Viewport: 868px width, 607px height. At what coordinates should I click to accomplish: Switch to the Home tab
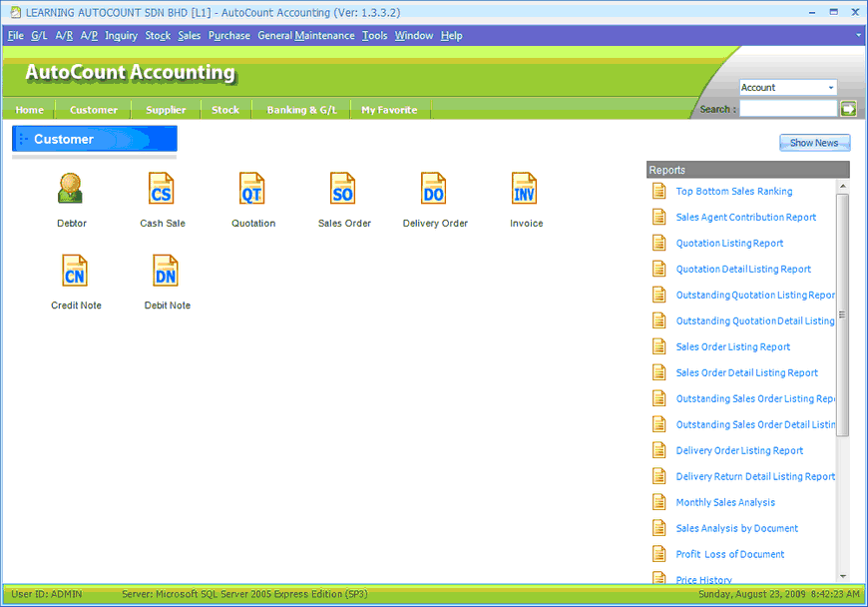point(29,110)
